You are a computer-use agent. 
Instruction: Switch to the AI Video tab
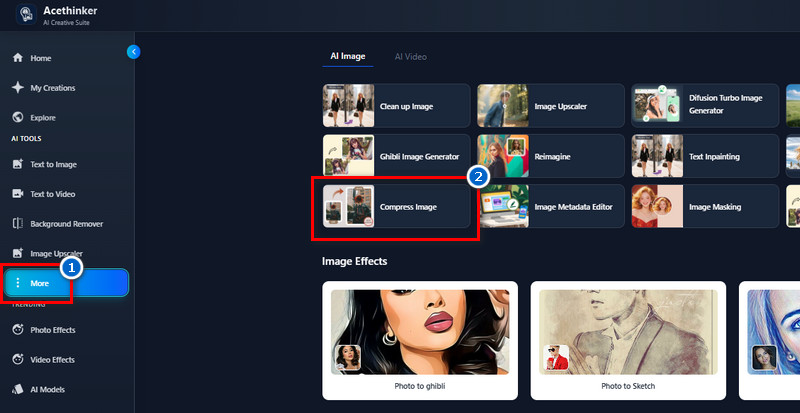[x=410, y=57]
